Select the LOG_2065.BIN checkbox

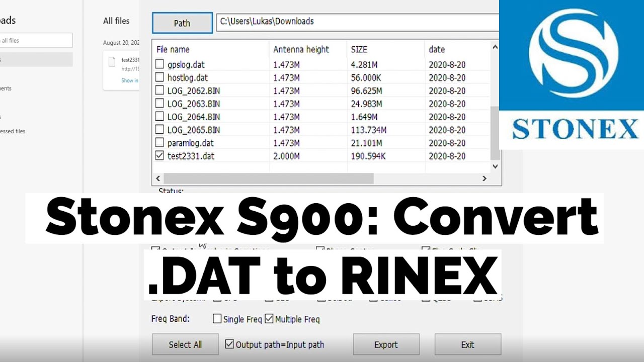pos(159,130)
